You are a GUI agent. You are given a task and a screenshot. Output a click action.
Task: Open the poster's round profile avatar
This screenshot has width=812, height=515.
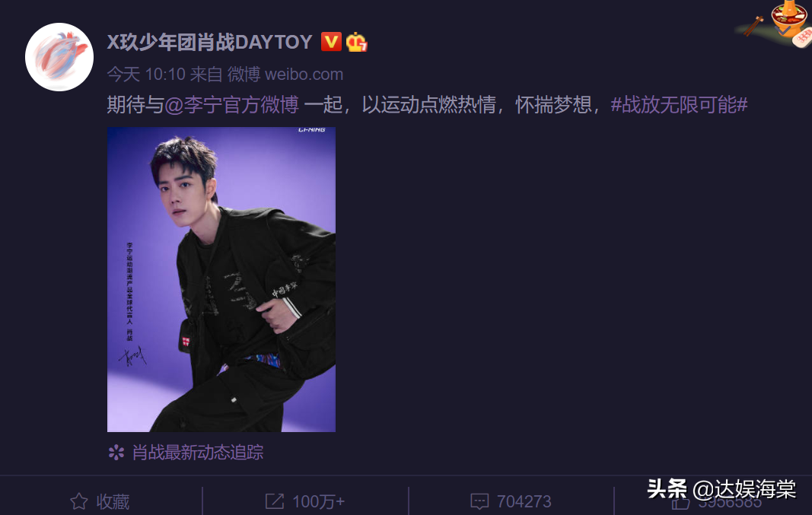(x=59, y=57)
